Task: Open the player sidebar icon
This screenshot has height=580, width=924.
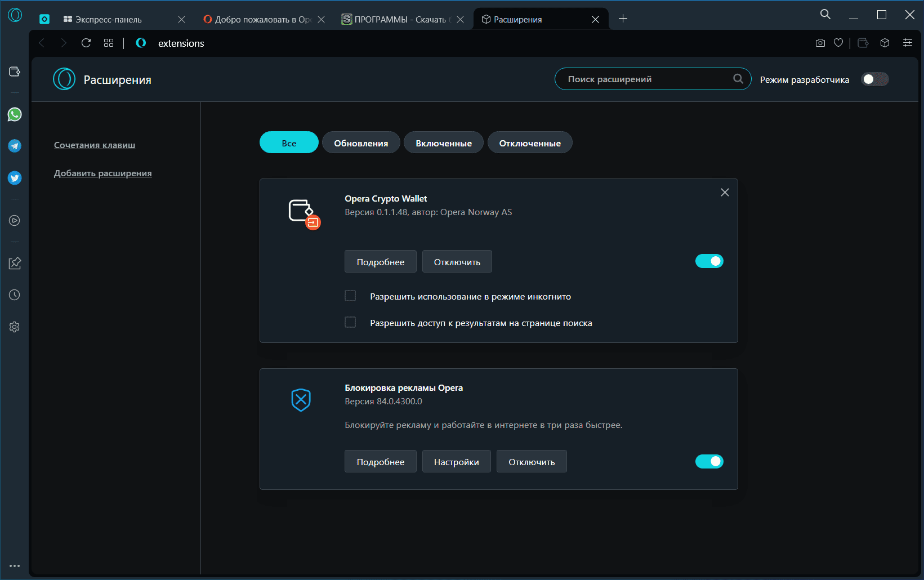Action: point(15,220)
